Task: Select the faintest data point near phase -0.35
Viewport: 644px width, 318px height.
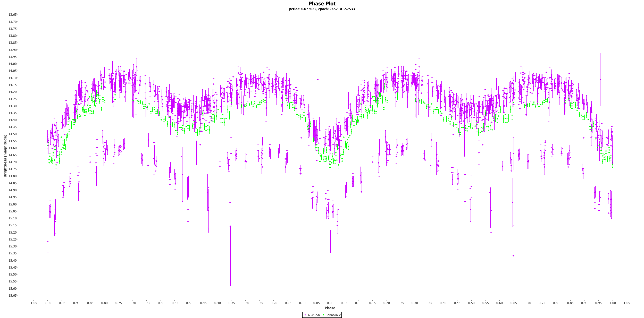Action: [x=230, y=256]
